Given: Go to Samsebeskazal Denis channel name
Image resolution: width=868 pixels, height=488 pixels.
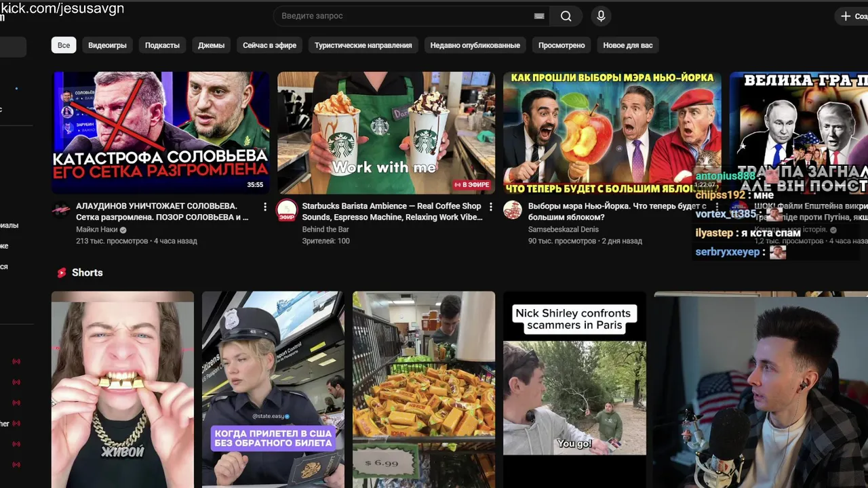Looking at the screenshot, I should pyautogui.click(x=564, y=230).
